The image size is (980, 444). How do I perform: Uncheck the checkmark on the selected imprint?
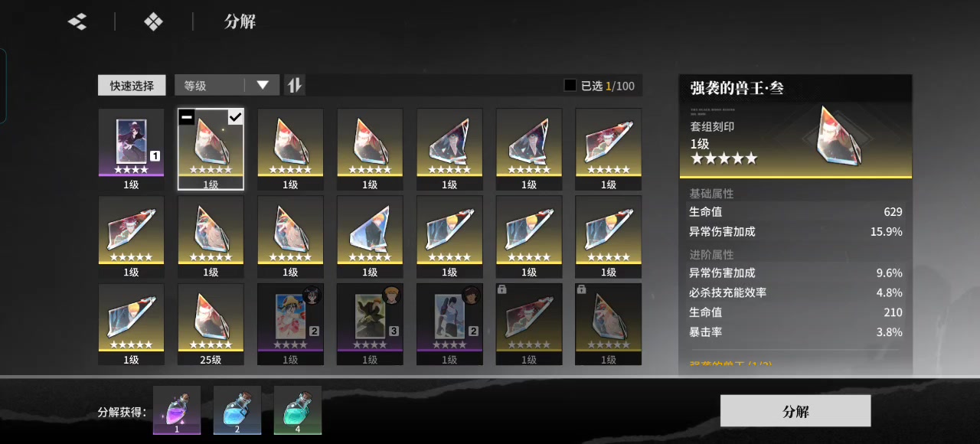tap(235, 117)
